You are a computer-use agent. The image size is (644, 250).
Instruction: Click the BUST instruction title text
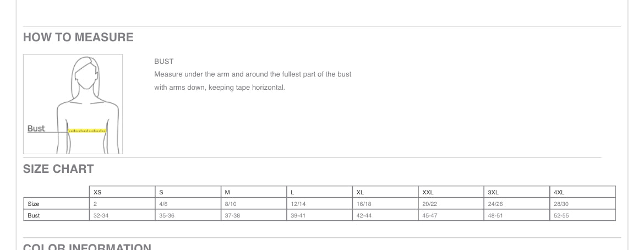[x=164, y=61]
